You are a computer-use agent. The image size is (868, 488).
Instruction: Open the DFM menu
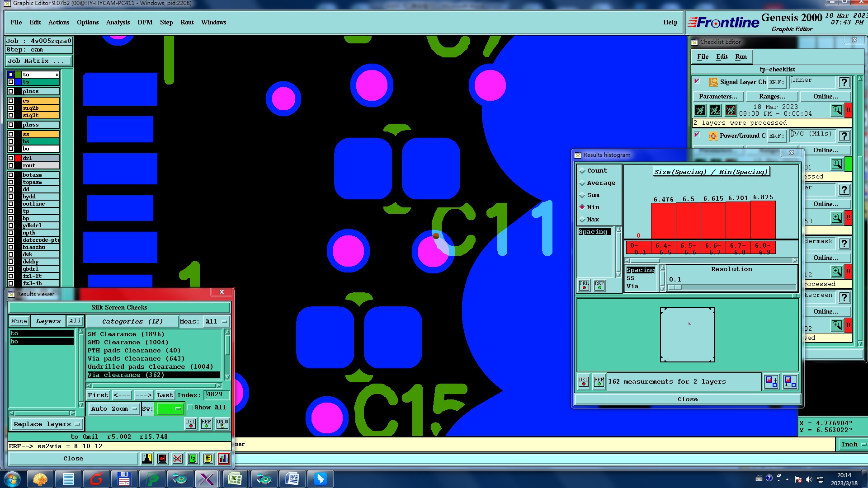point(145,22)
